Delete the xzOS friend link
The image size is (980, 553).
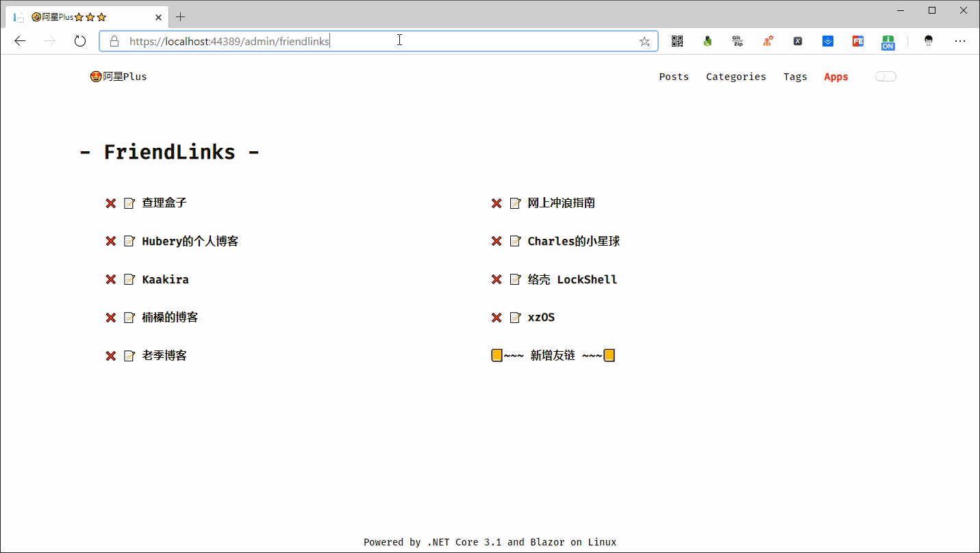(497, 318)
